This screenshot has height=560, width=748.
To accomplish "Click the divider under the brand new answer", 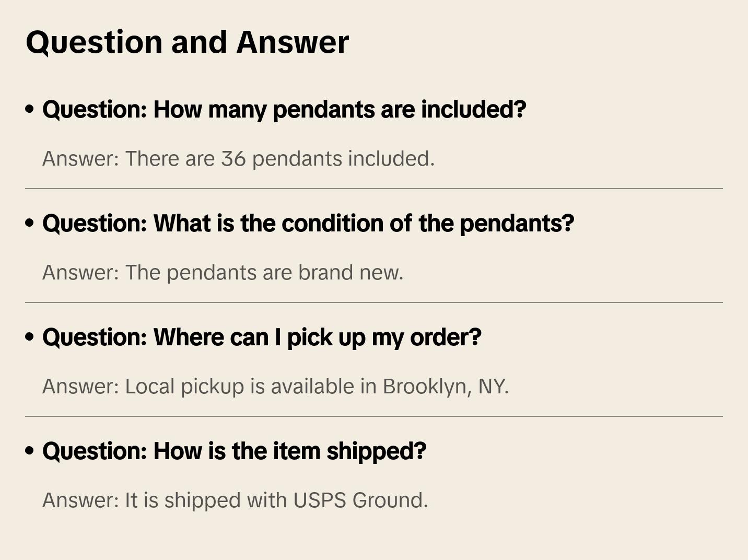I will coord(374,302).
